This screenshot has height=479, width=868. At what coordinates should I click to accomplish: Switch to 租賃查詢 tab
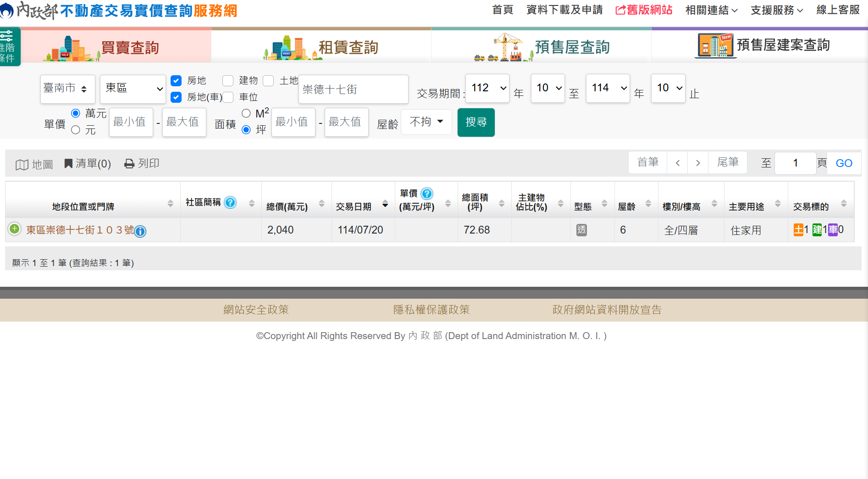(321, 47)
